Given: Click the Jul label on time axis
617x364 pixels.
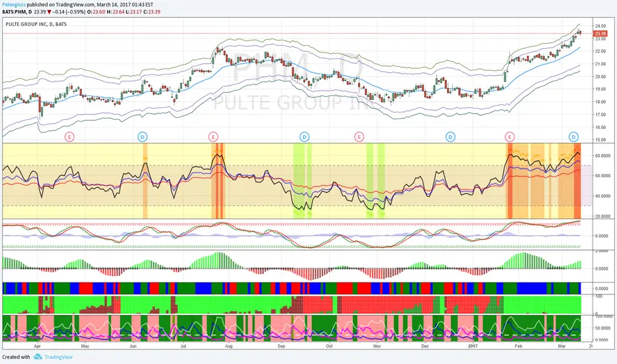Looking at the screenshot, I should tap(183, 346).
